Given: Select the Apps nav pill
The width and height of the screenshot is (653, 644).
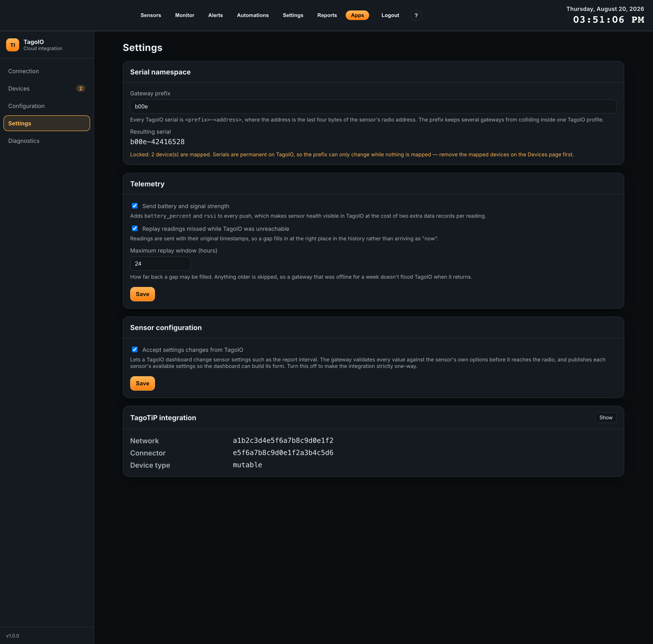Looking at the screenshot, I should (357, 15).
